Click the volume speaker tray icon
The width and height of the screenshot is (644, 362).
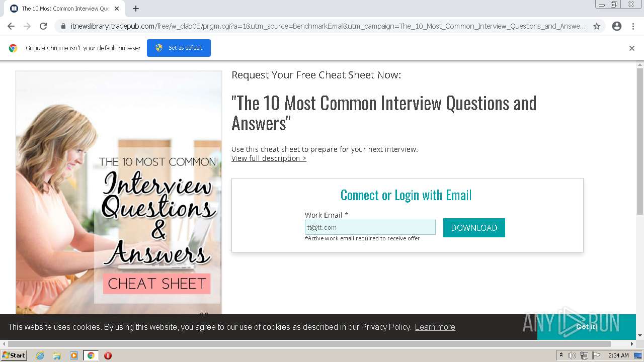point(572,355)
